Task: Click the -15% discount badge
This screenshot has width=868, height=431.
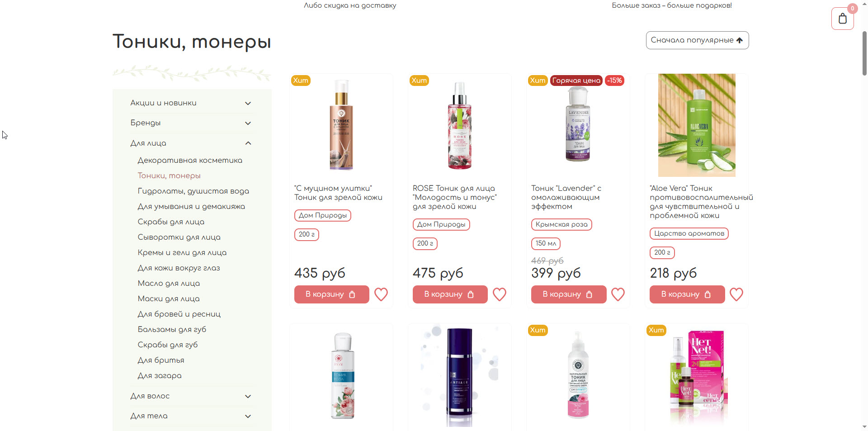Action: 614,81
